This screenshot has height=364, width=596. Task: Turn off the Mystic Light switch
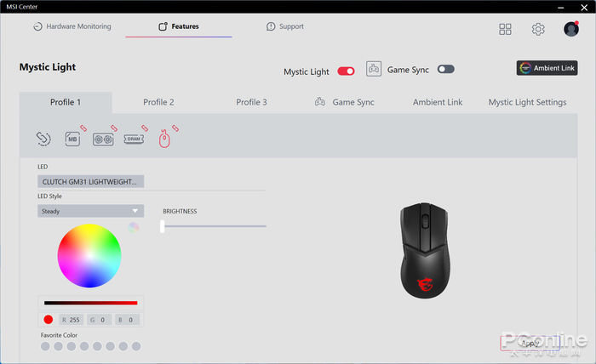coord(346,71)
